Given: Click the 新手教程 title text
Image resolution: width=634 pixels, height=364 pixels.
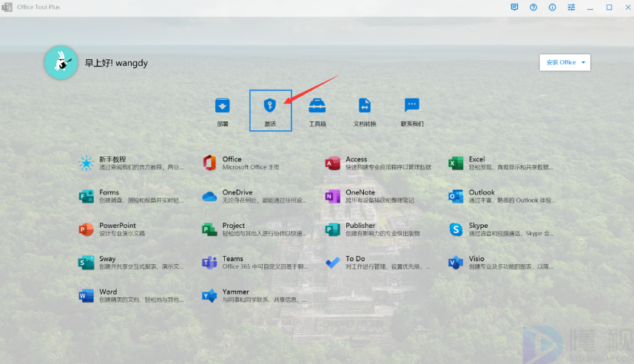Looking at the screenshot, I should click(112, 159).
